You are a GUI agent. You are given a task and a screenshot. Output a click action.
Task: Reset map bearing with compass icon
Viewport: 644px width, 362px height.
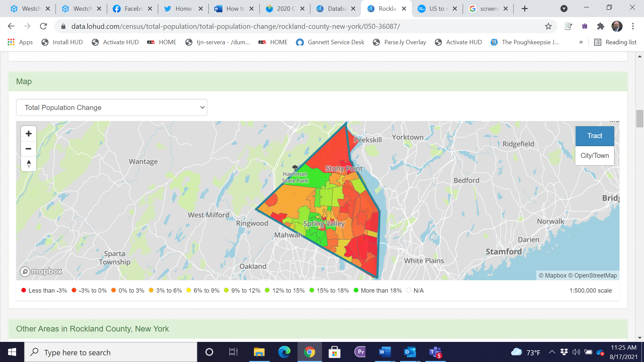pos(29,164)
